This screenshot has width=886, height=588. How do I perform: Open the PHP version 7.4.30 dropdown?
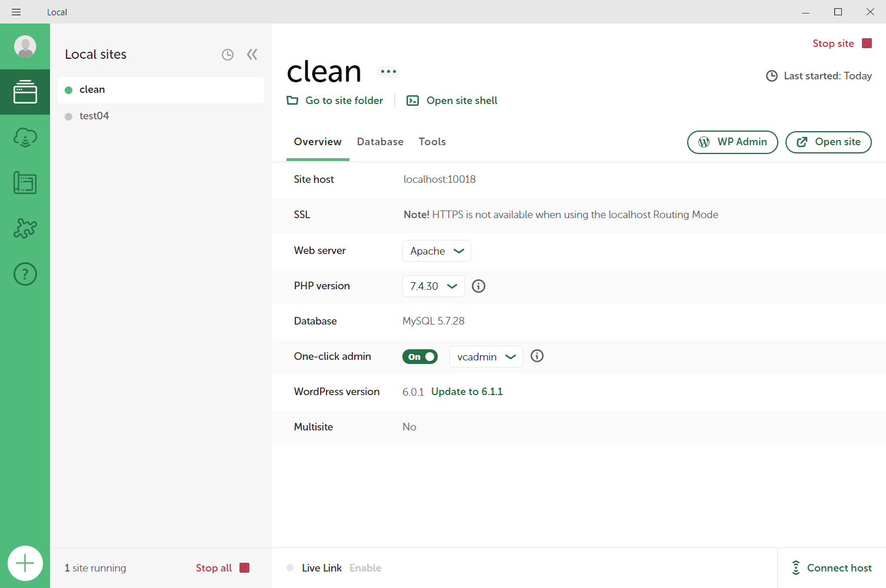(x=434, y=286)
